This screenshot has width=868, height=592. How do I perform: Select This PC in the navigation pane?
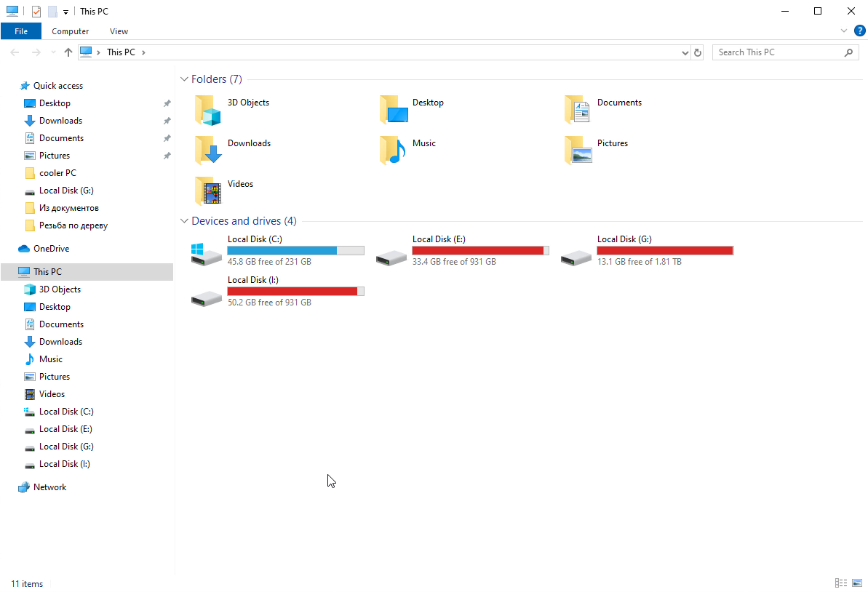(x=87, y=272)
